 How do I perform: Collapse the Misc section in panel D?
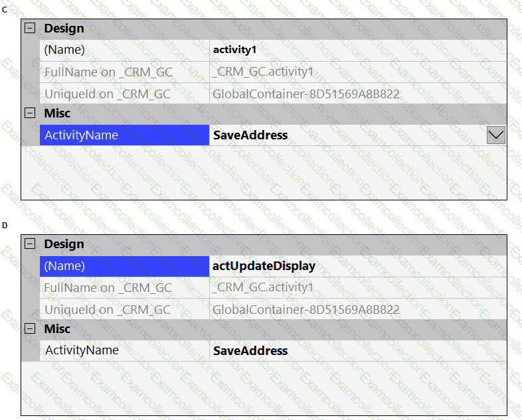tap(30, 329)
